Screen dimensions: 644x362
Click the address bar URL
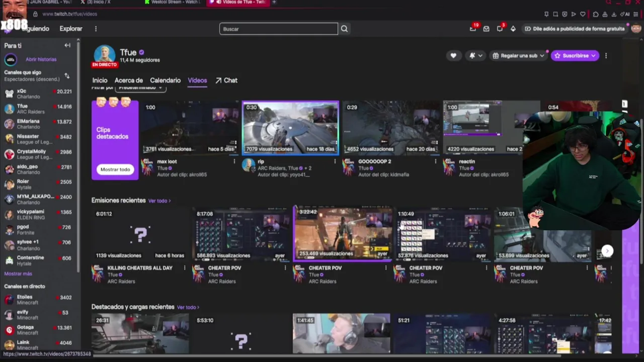(69, 14)
